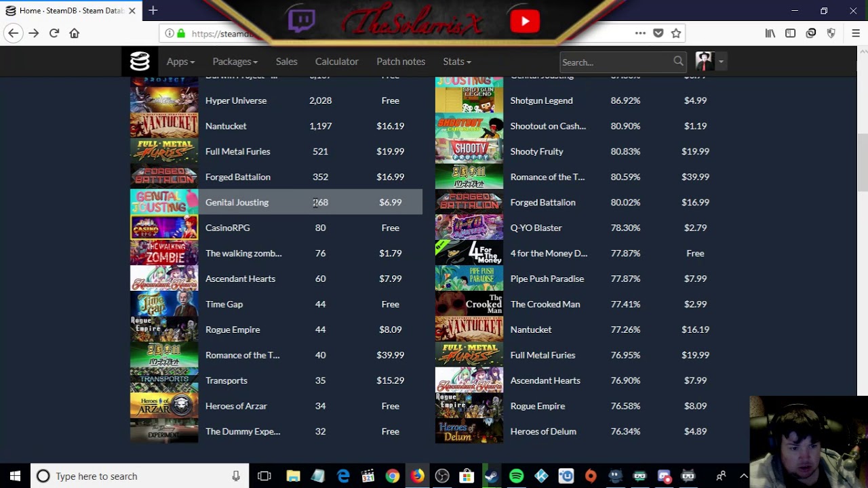This screenshot has height=488, width=868.
Task: Open the Patch notes page
Action: point(401,62)
